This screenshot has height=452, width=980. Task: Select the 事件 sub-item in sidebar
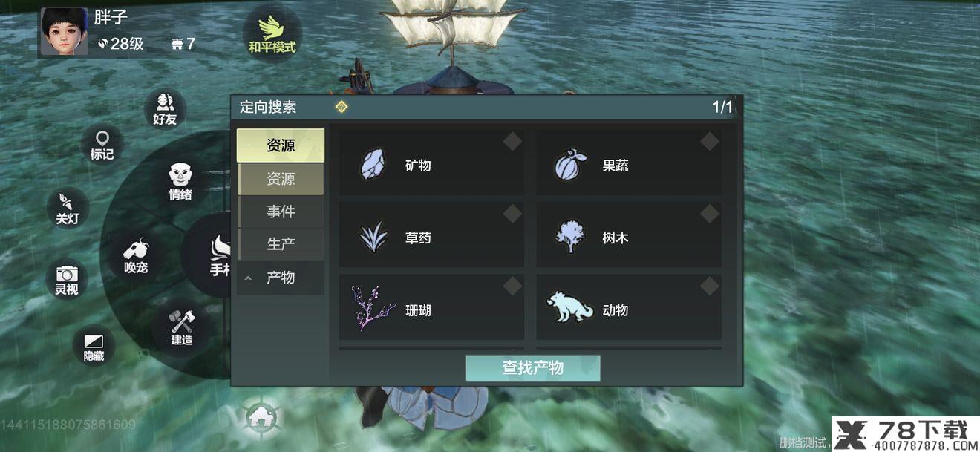[281, 212]
